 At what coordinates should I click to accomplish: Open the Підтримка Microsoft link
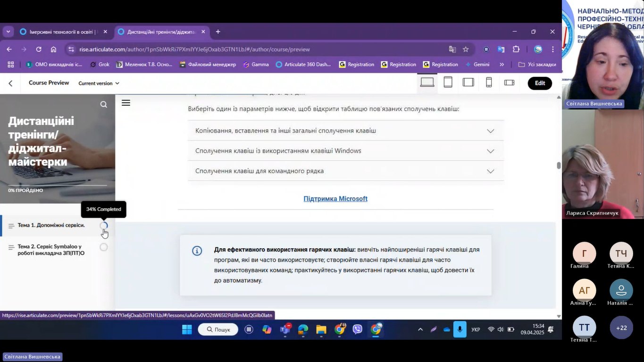(335, 199)
